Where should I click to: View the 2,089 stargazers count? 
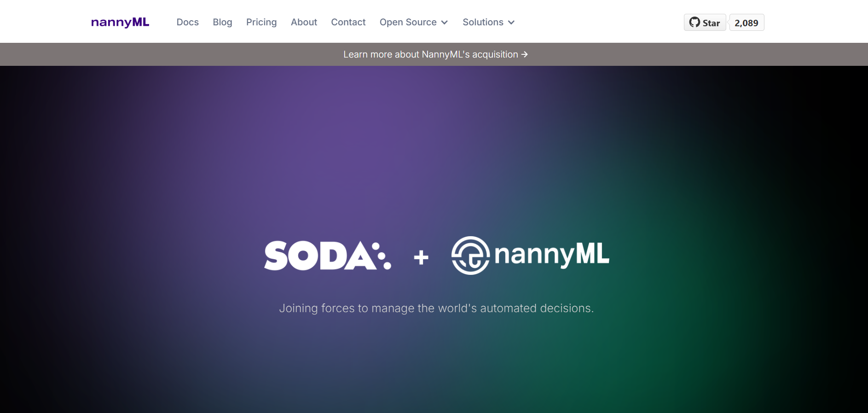click(x=746, y=23)
